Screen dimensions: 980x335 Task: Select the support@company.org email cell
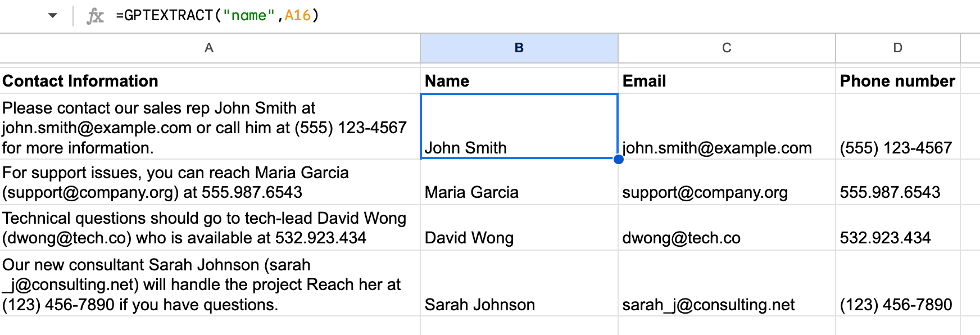(x=727, y=183)
